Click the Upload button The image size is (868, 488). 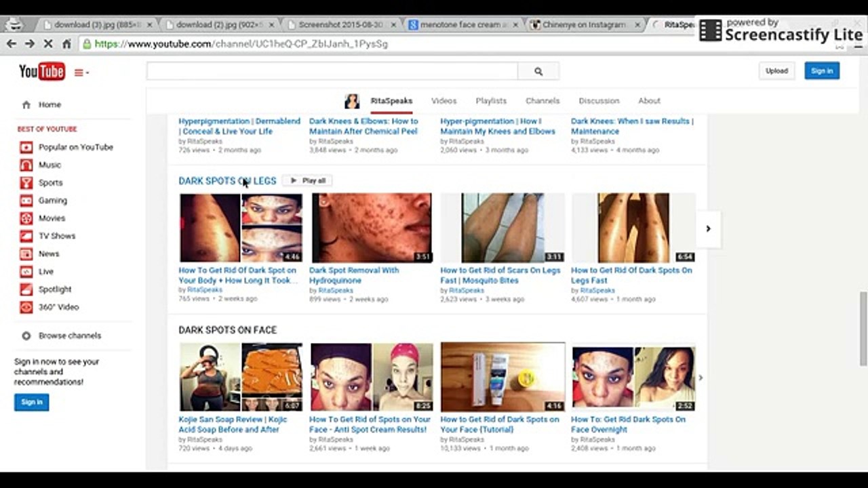[x=777, y=71]
